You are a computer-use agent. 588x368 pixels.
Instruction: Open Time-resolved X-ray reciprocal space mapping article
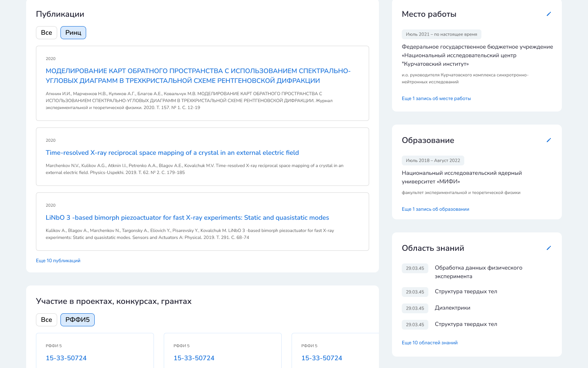click(172, 153)
